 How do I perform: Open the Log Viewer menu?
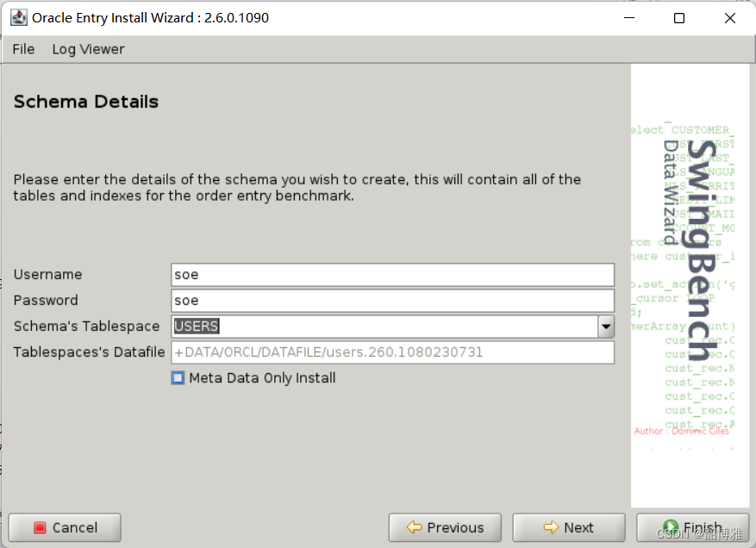(x=87, y=49)
